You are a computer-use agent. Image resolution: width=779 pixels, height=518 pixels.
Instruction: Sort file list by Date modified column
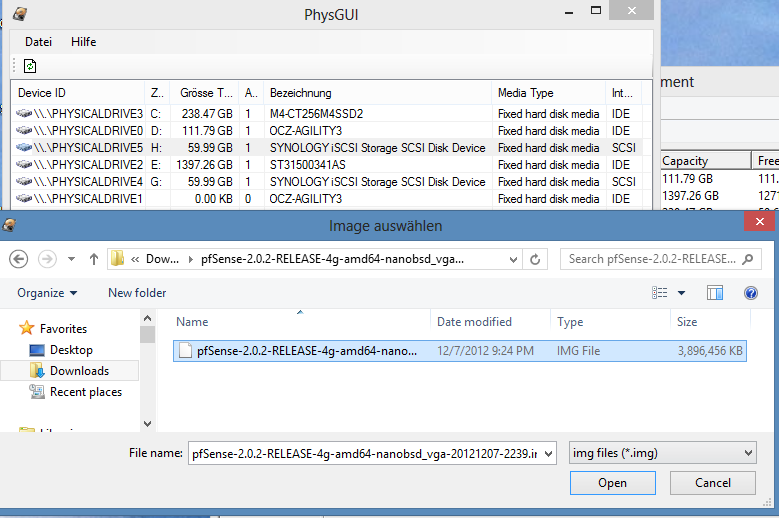click(491, 322)
